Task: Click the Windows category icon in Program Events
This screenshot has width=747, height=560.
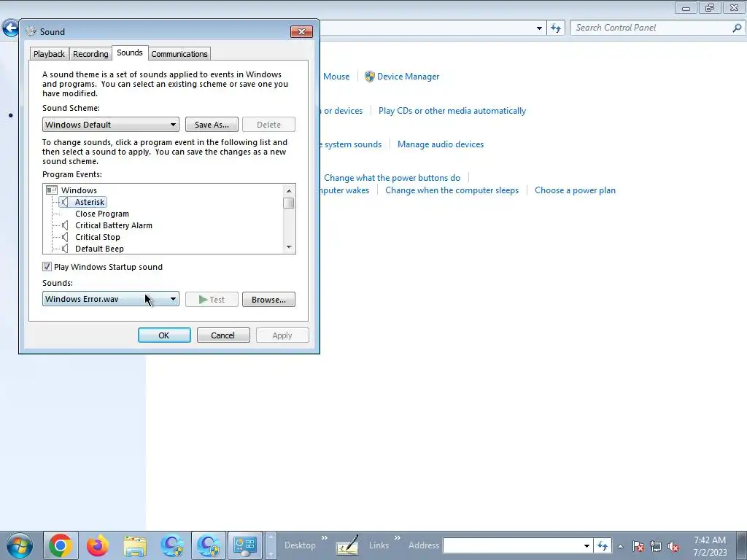Action: 52,190
